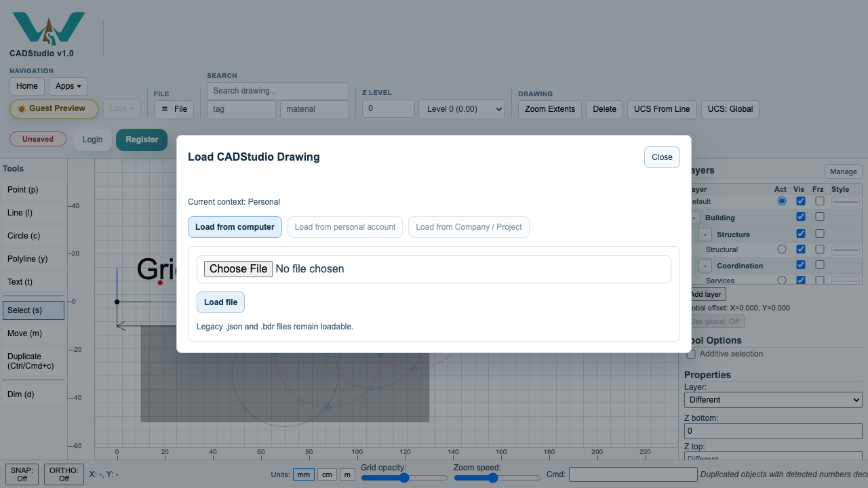The image size is (868, 488).
Task: Switch to Load from Company / Project tab
Action: pyautogui.click(x=469, y=227)
